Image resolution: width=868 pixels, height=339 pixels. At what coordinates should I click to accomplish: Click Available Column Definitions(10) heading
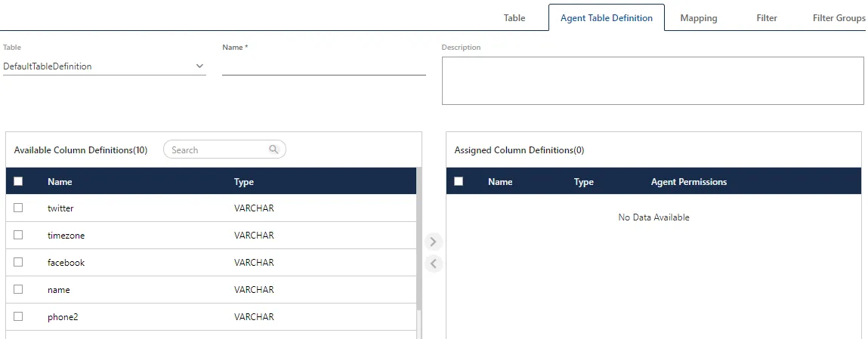81,149
